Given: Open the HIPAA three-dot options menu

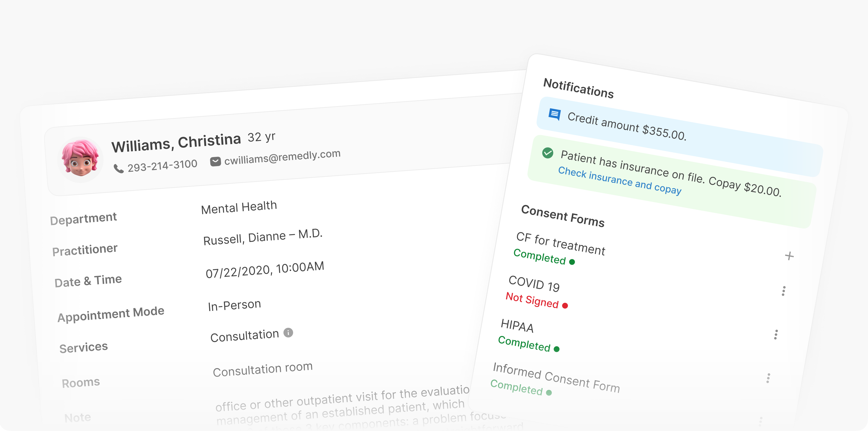Looking at the screenshot, I should [776, 335].
